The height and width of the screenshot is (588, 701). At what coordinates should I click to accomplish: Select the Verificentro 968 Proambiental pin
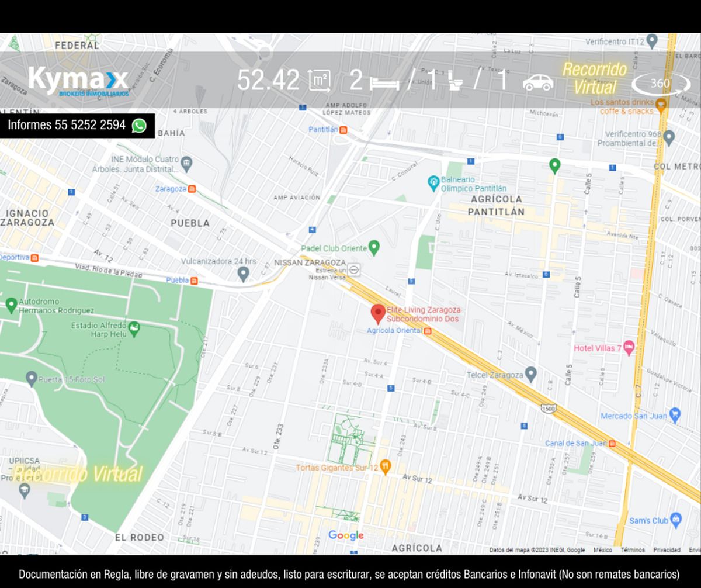tap(669, 138)
